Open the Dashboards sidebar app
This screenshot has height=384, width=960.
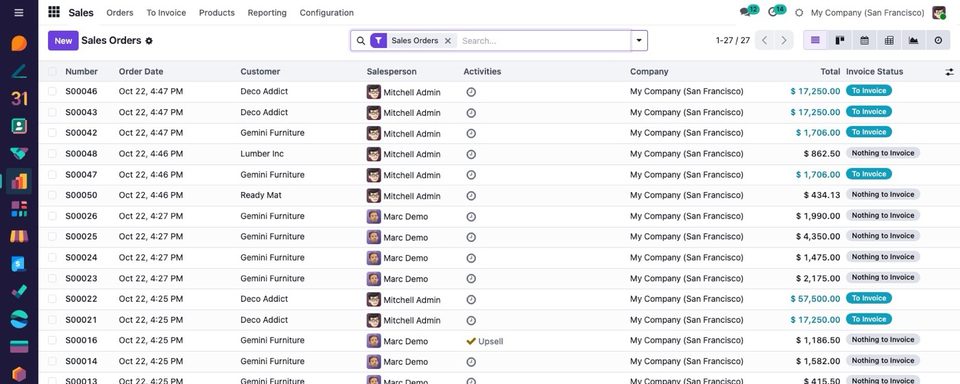click(19, 209)
